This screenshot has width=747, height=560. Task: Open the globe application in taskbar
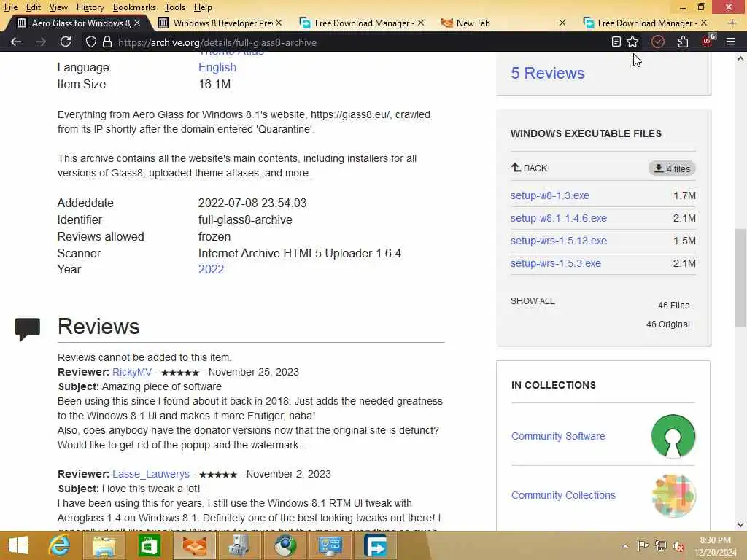point(285,545)
